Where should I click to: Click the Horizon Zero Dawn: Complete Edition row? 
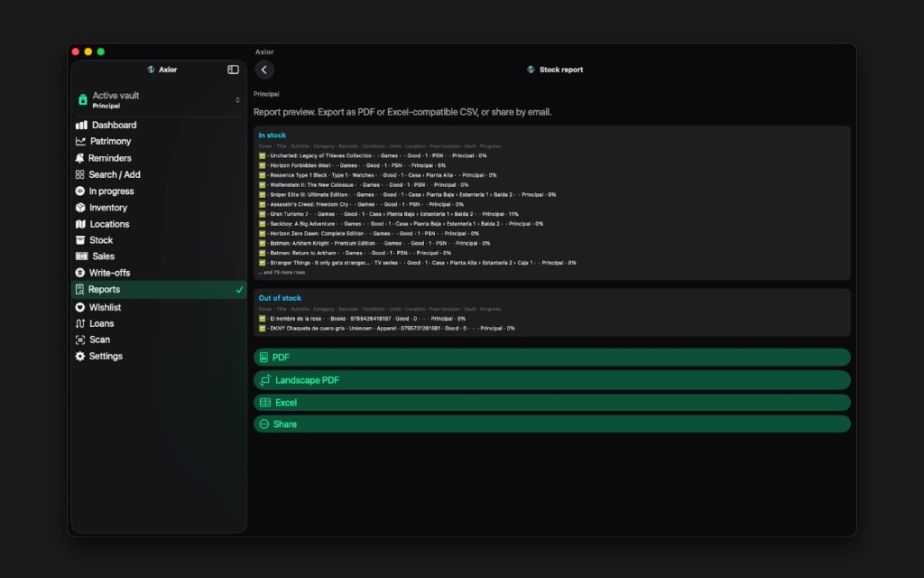click(x=368, y=234)
